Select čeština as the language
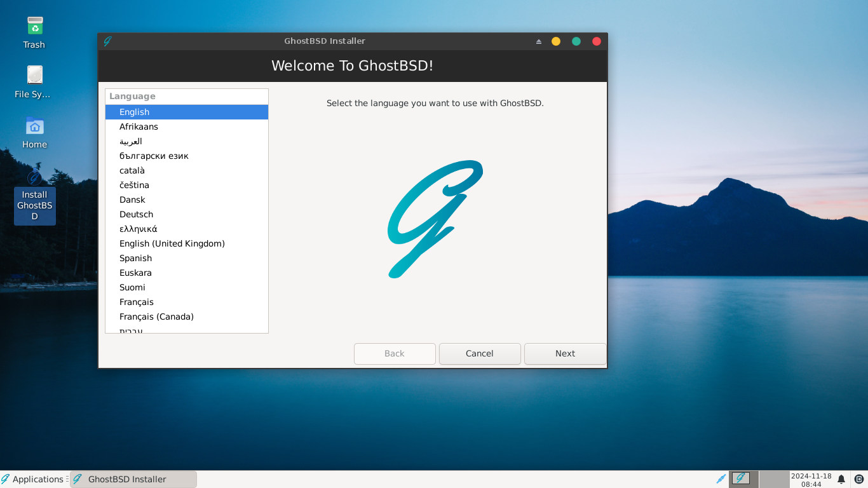This screenshot has width=868, height=488. [187, 186]
